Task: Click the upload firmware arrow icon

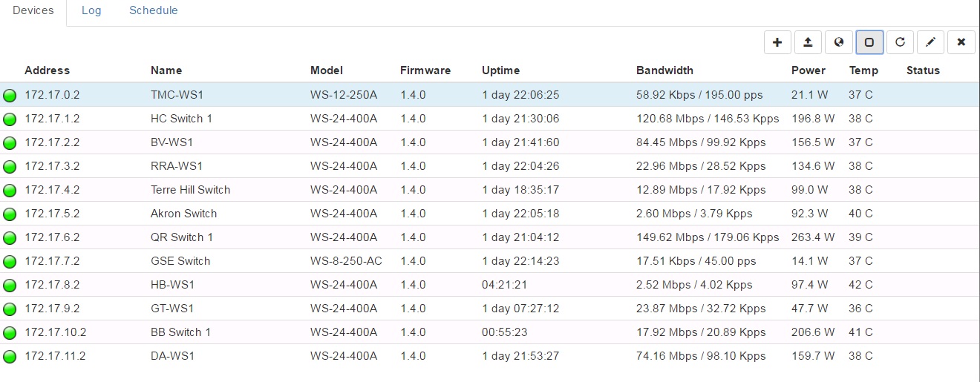Action: (808, 42)
